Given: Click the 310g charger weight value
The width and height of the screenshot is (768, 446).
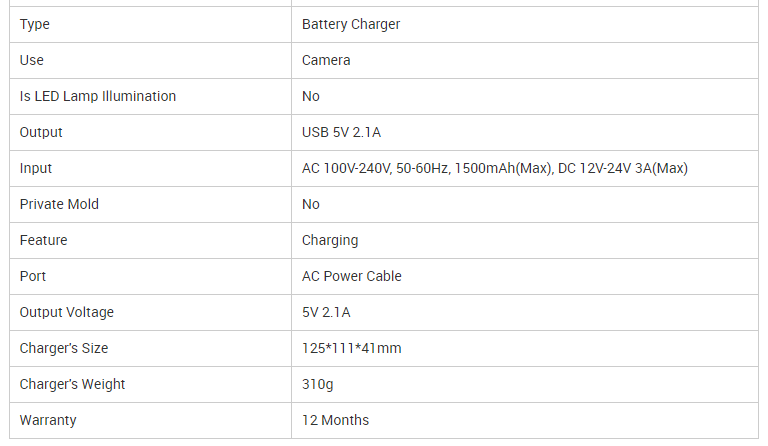Looking at the screenshot, I should pos(317,384).
